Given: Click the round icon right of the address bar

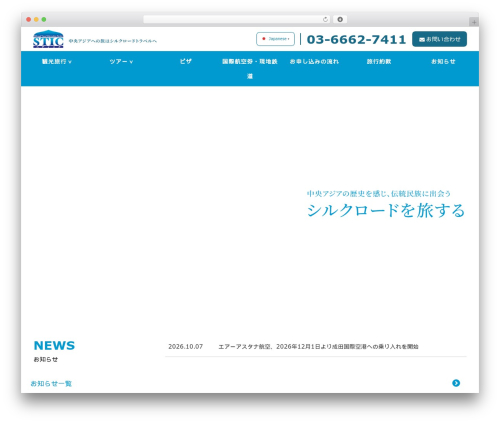Looking at the screenshot, I should point(340,19).
